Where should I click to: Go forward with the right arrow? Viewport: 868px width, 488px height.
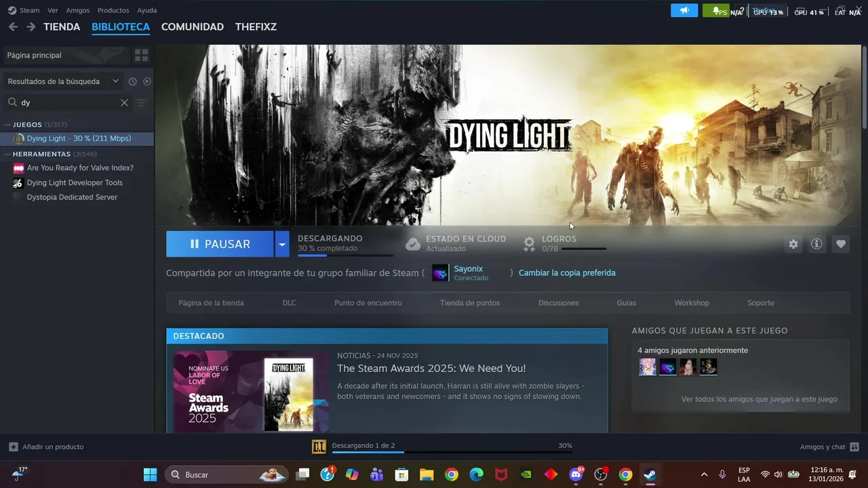tap(31, 26)
